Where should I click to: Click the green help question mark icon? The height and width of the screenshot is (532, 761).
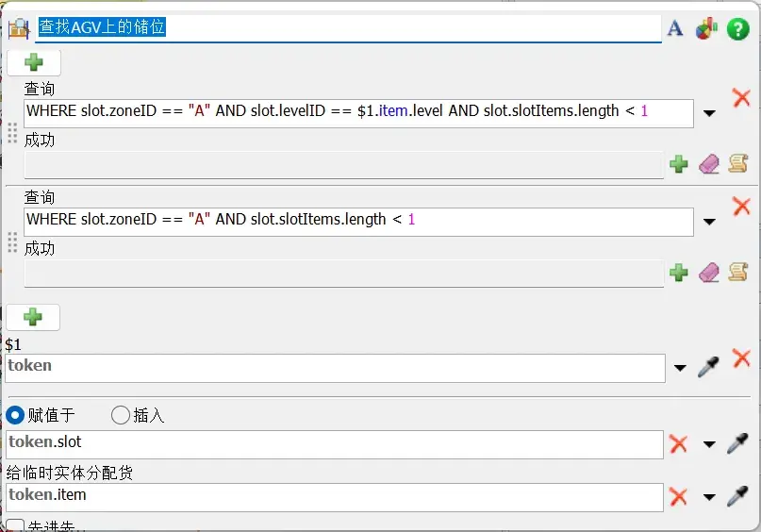point(737,28)
